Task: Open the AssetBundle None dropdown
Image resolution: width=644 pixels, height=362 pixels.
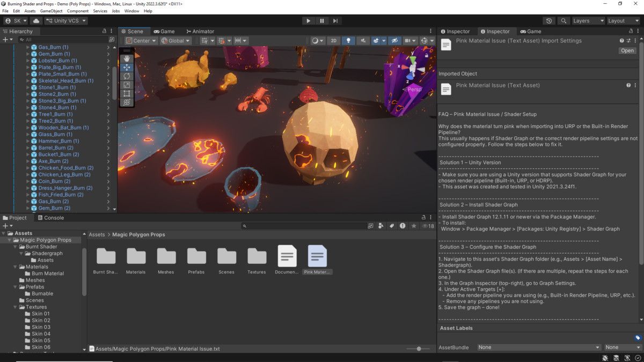Action: click(538, 348)
